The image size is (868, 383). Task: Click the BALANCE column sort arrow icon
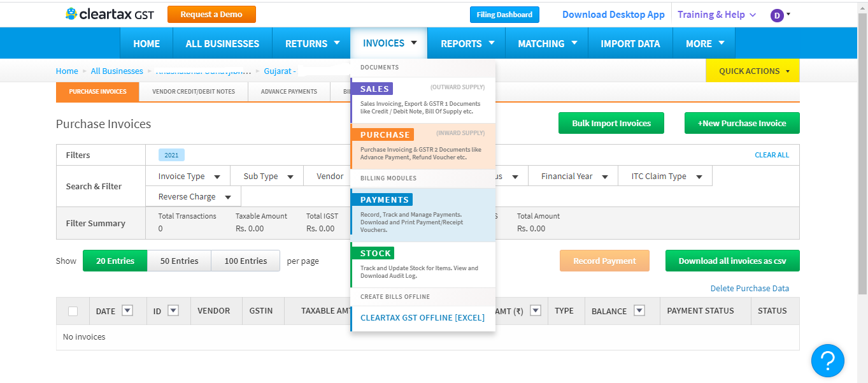tap(639, 311)
